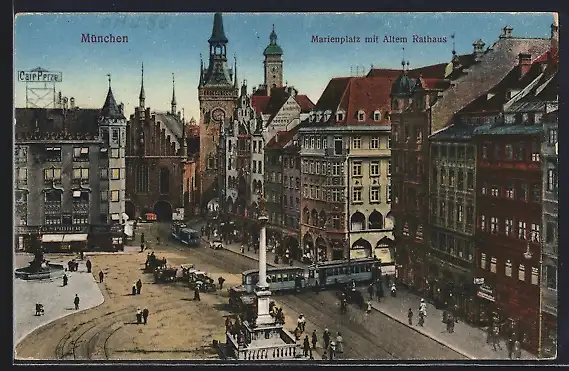Select the white awning on the left storefront
This screenshot has height=371, width=569.
click(x=65, y=238)
